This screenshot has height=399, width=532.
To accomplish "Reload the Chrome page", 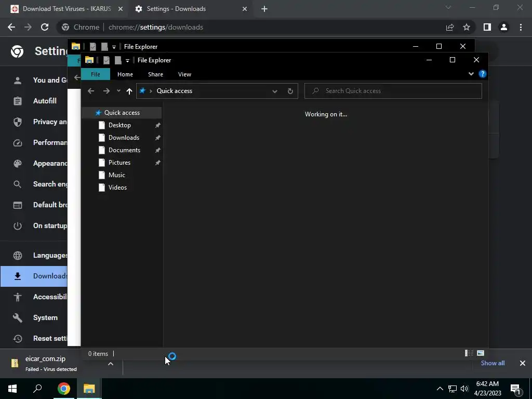I will pyautogui.click(x=45, y=27).
